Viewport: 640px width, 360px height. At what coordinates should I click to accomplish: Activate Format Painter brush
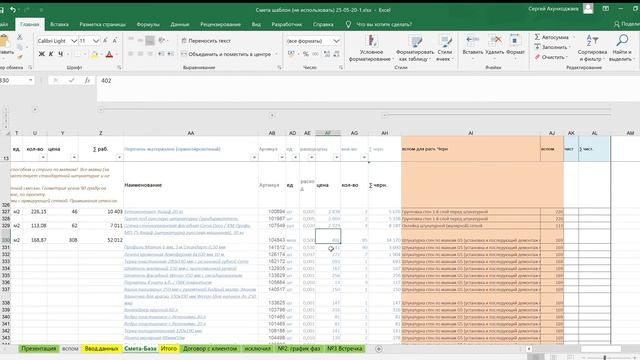pos(20,57)
